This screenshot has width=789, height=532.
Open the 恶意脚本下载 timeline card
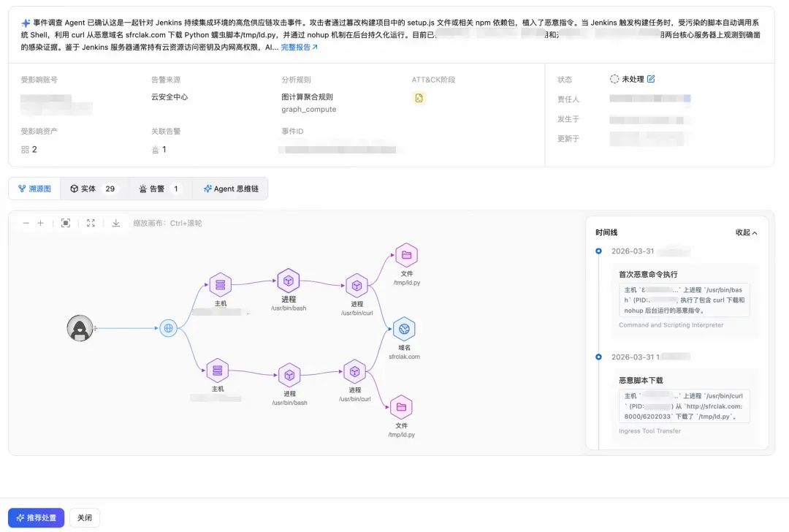(x=685, y=406)
